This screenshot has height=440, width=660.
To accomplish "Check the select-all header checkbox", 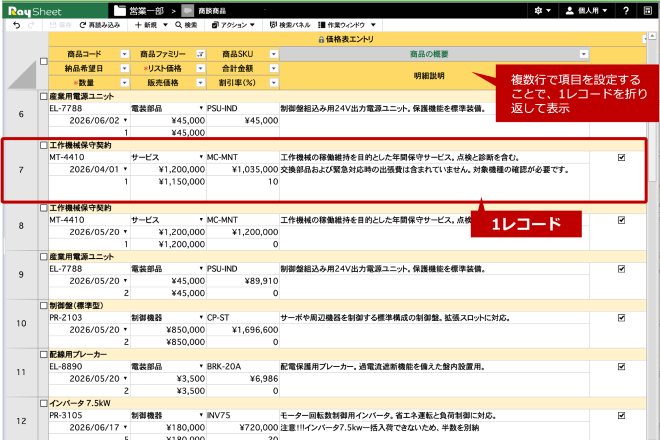I will 44,61.
